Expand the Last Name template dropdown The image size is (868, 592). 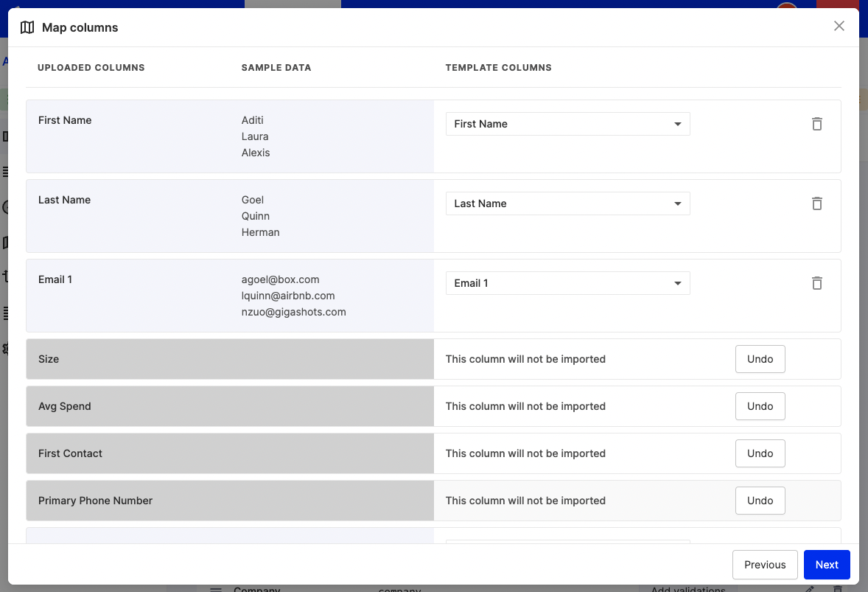tap(567, 203)
